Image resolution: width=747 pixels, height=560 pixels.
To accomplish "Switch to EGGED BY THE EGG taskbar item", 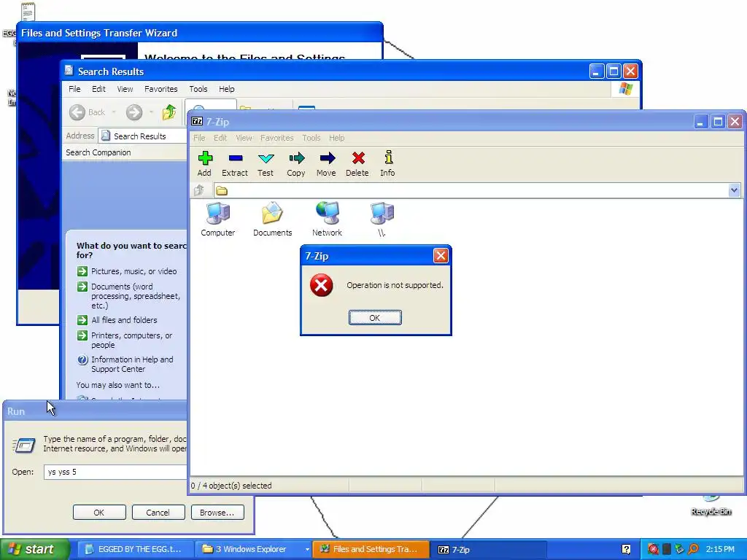I will (135, 550).
